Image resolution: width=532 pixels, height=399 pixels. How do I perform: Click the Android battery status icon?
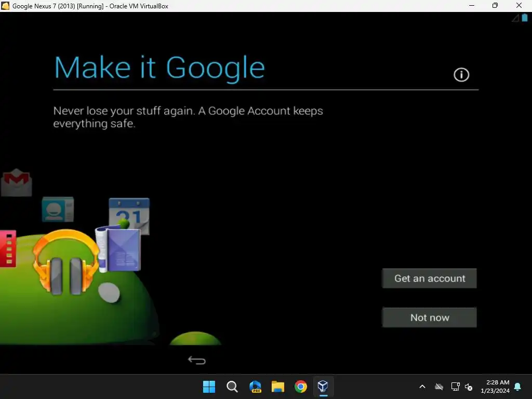tap(525, 18)
